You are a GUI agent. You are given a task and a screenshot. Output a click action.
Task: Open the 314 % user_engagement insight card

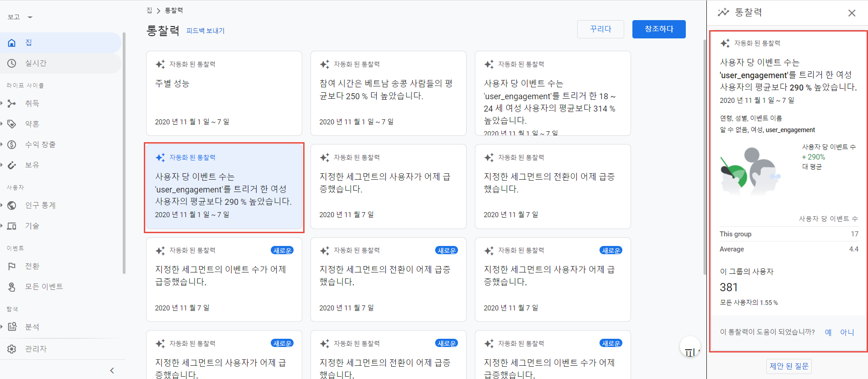(x=553, y=93)
